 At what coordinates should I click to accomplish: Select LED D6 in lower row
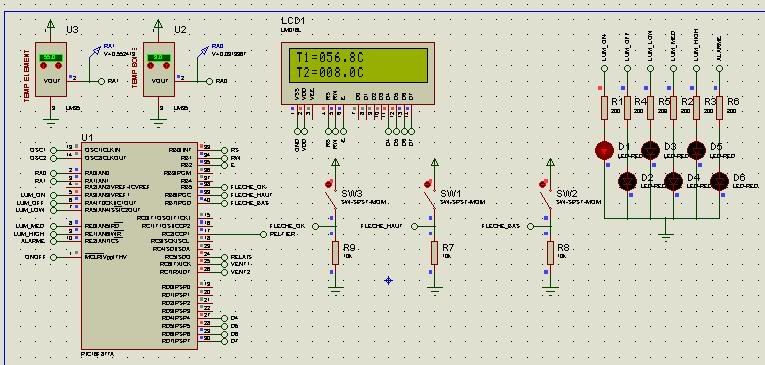(x=720, y=182)
